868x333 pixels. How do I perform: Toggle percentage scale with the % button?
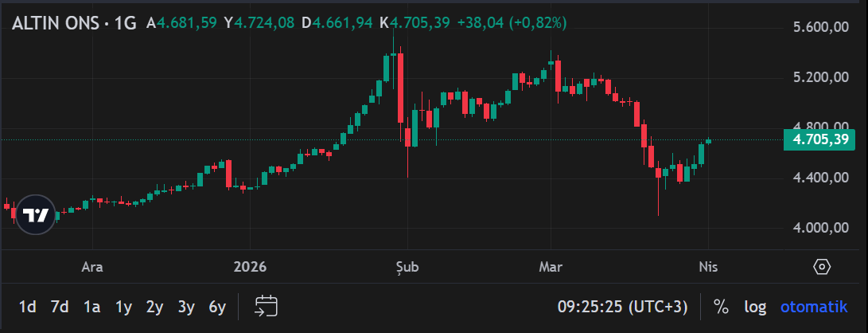coord(721,307)
